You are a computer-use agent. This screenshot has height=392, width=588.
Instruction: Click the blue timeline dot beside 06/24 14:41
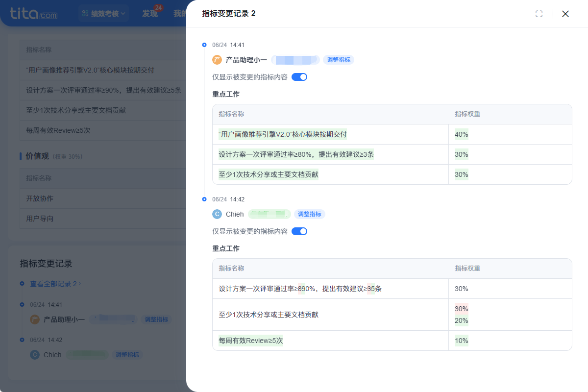pyautogui.click(x=204, y=45)
